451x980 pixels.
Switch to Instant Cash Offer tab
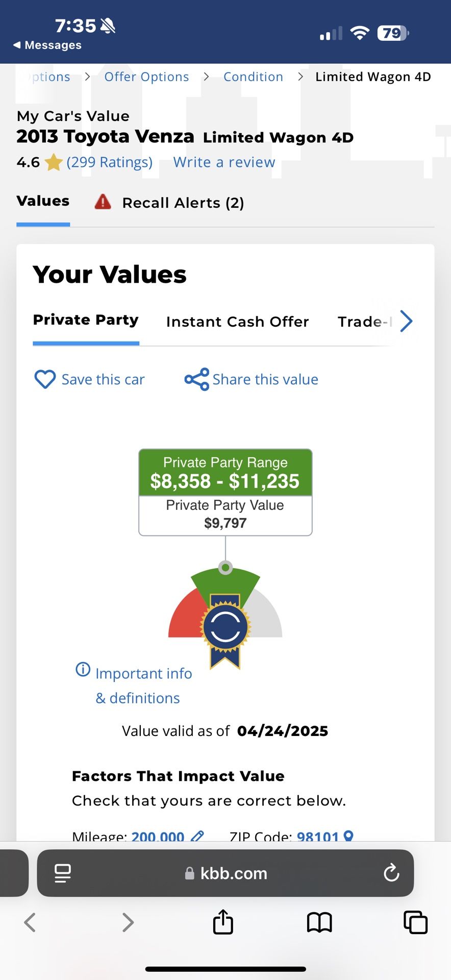click(x=238, y=322)
